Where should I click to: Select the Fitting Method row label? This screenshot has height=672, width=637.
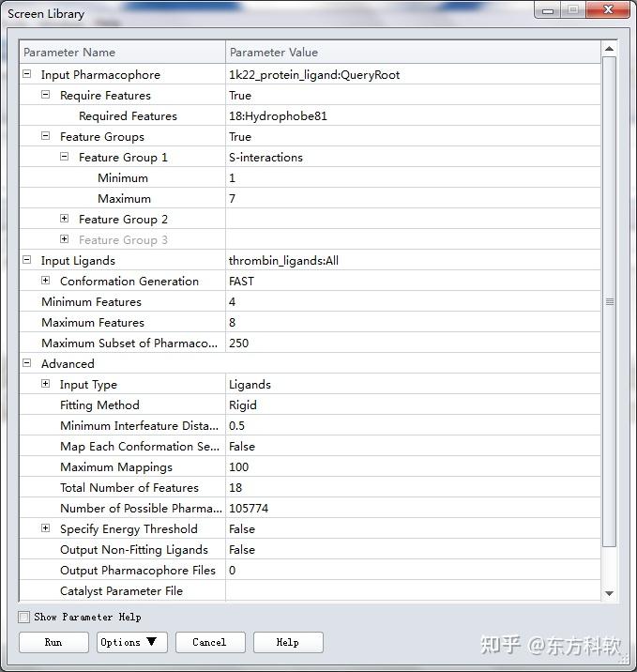99,405
